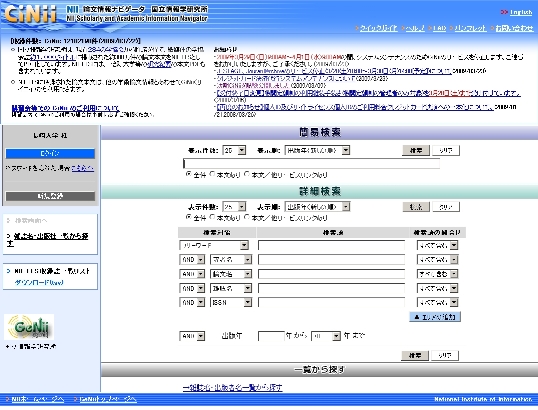
Task: Open the AND operator dropdown in ISSN row
Action: [192, 302]
